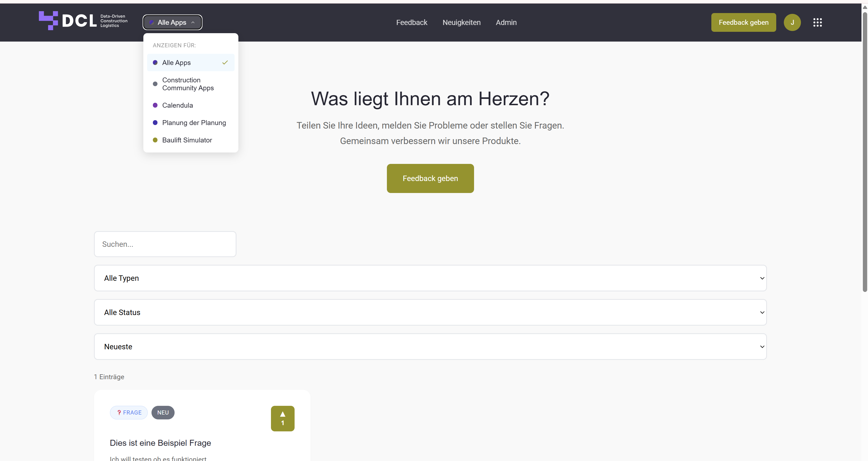Choose Planung der Planung option
868x461 pixels.
coord(191,123)
